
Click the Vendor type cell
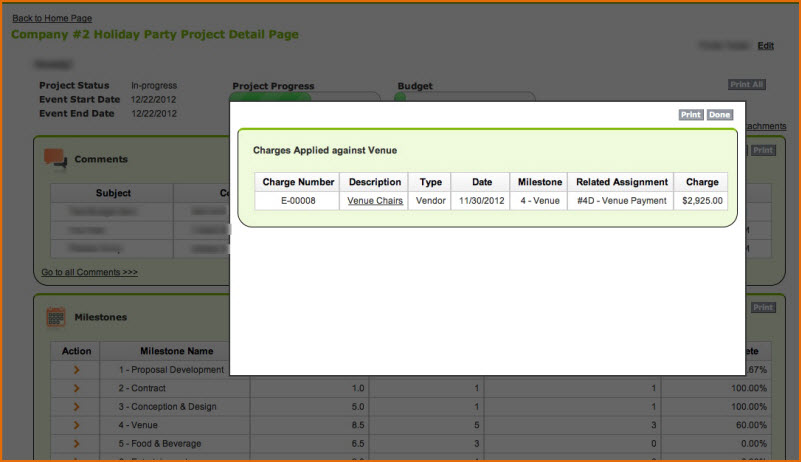coord(430,201)
